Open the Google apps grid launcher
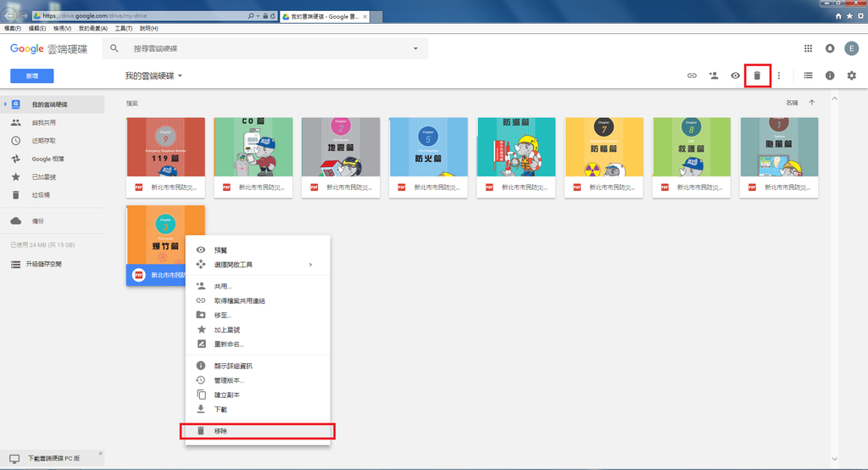Screen dimensions: 868x470 [x=808, y=48]
